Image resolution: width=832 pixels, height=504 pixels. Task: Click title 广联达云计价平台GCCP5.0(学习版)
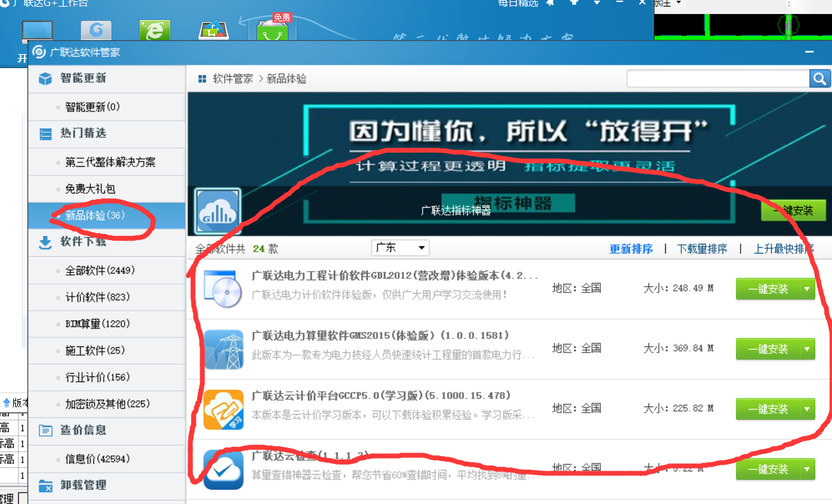pos(381,395)
